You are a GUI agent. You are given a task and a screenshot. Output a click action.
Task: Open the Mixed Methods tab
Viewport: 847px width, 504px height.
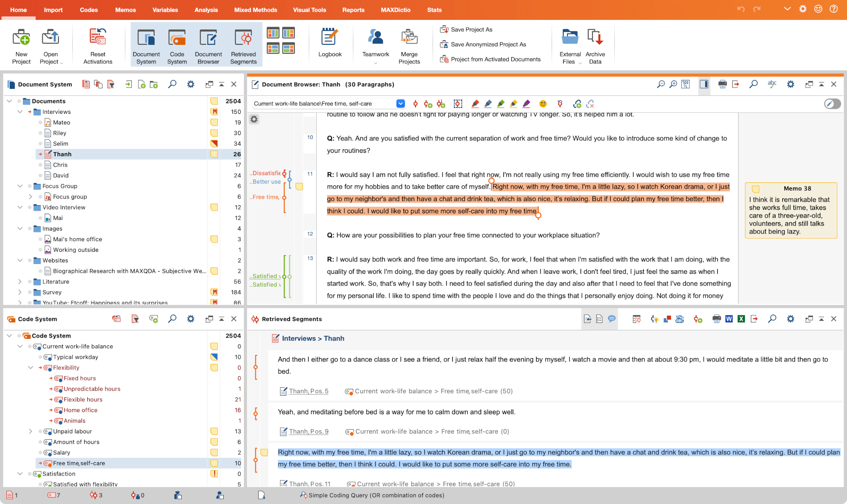(256, 10)
